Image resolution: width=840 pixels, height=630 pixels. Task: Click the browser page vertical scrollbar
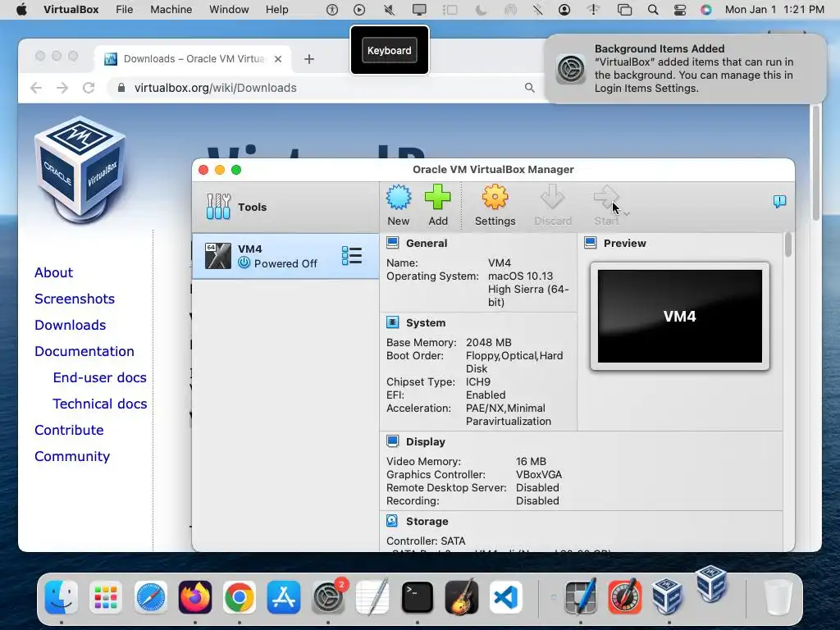[x=816, y=163]
